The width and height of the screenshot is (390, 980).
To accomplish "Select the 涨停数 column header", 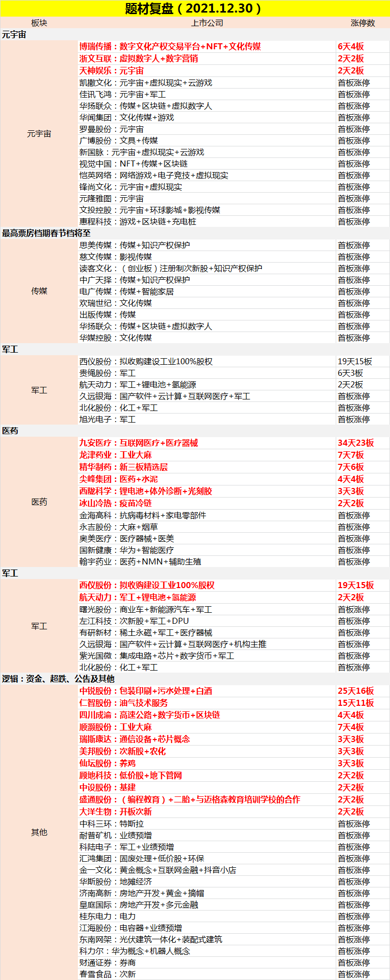I will pyautogui.click(x=363, y=23).
